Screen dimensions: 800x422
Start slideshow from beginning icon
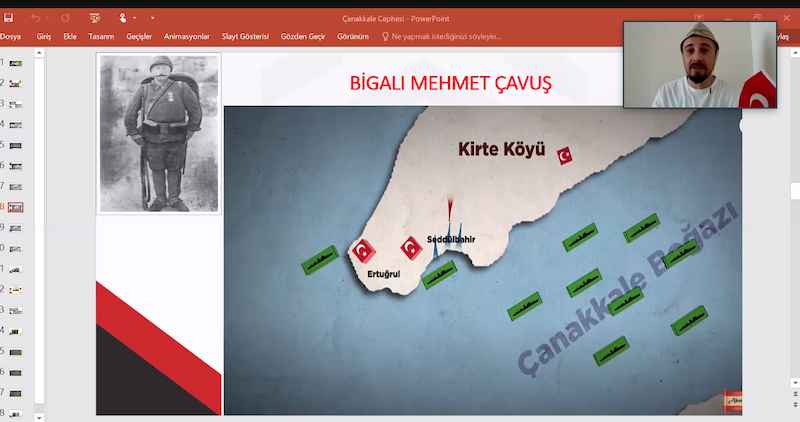pos(94,18)
